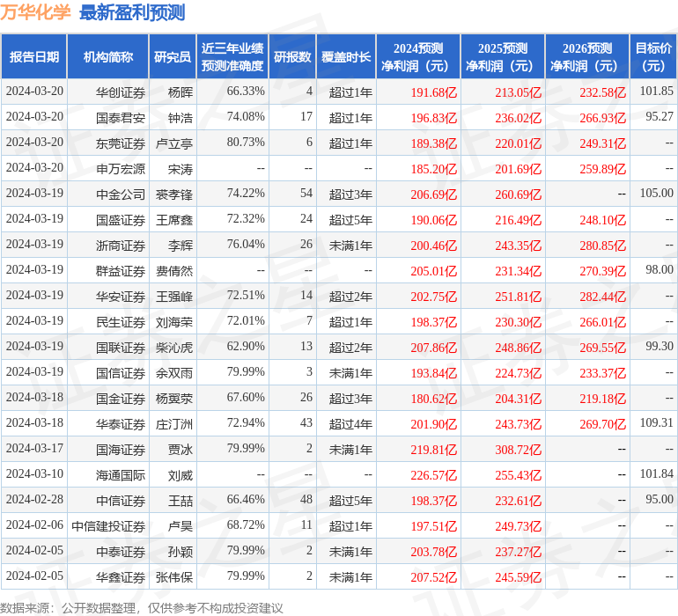Select the 研究员 column header
This screenshot has width=678, height=616.
coord(173,56)
